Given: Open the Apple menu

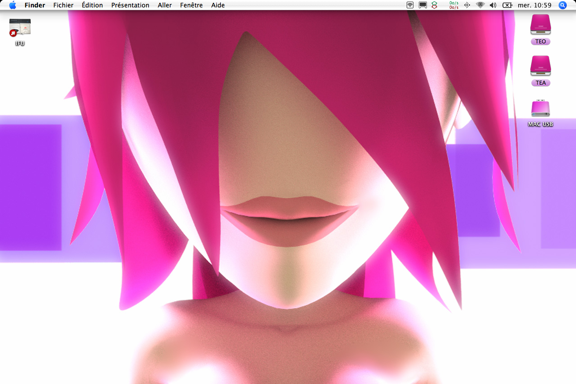Looking at the screenshot, I should tap(12, 5).
